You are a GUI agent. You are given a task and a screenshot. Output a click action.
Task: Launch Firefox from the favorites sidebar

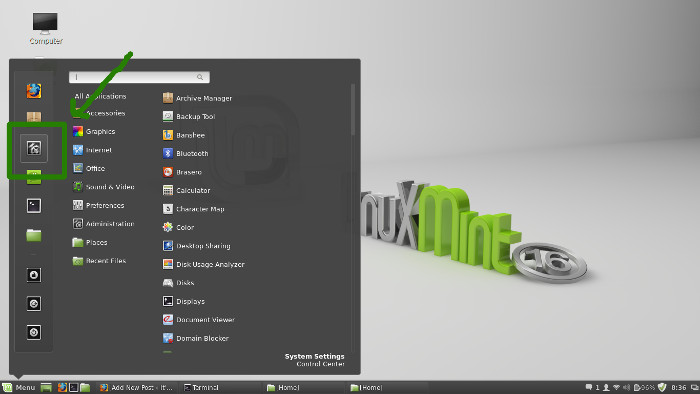click(34, 91)
